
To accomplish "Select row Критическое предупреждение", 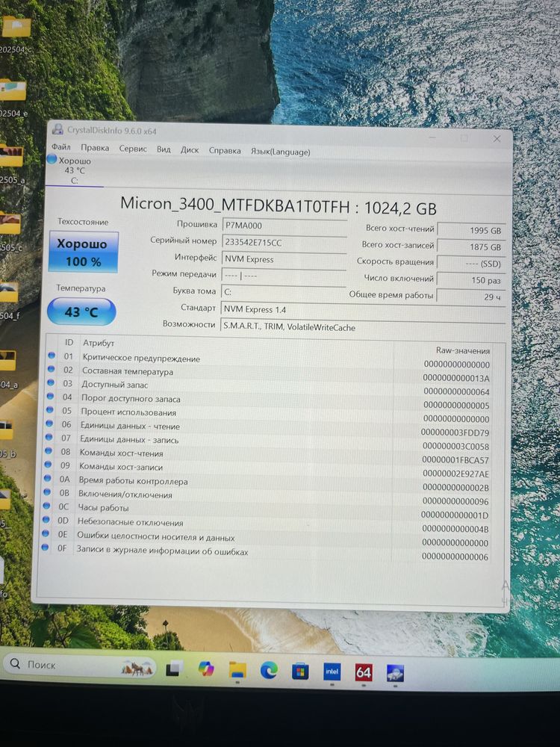I will pyautogui.click(x=269, y=361).
